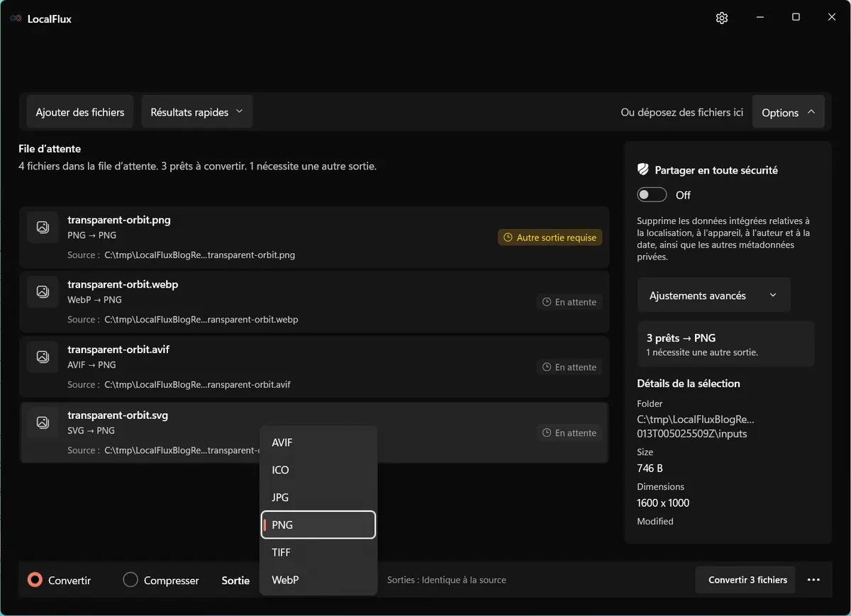Viewport: 851px width, 616px height.
Task: Click the shield icon beside Partager en toute sécurité
Action: tap(643, 169)
